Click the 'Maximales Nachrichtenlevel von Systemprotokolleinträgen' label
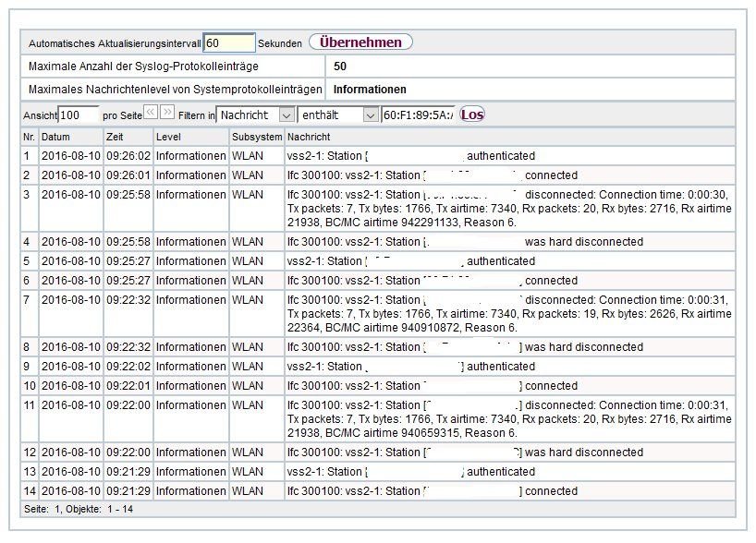 (175, 90)
